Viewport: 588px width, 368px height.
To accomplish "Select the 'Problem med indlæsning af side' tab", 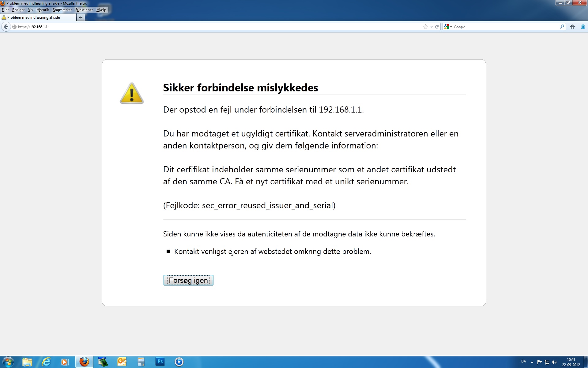I will click(38, 17).
